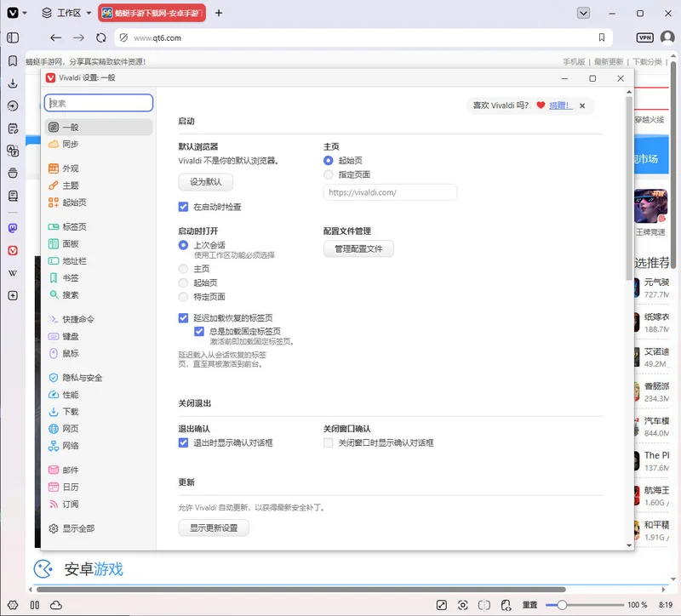Toggle 在启动时检查 checkbox
This screenshot has height=616, width=681.
183,207
